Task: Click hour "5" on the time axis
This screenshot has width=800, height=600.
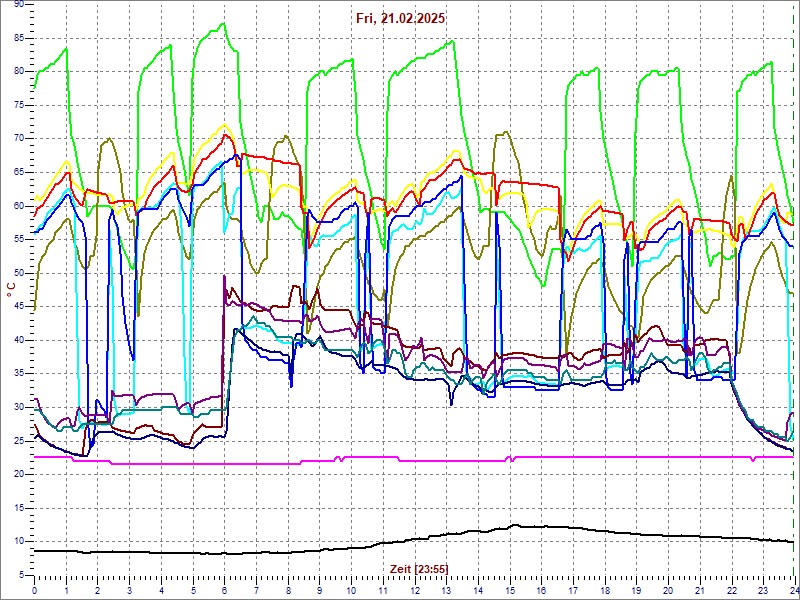Action: [x=192, y=590]
